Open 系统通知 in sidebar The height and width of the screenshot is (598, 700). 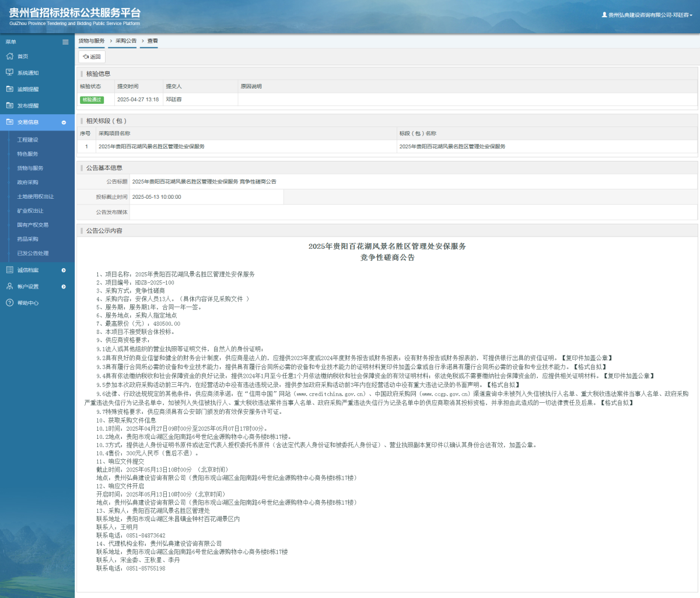point(28,73)
